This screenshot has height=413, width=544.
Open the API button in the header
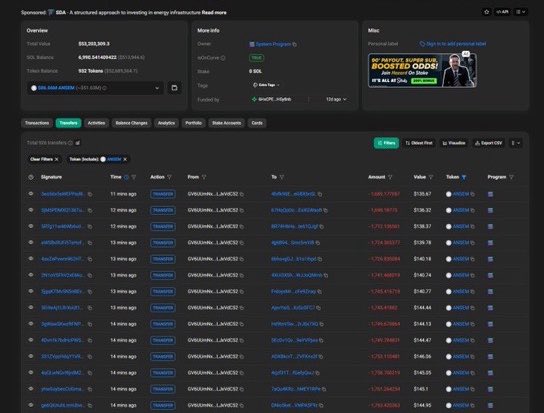[502, 12]
